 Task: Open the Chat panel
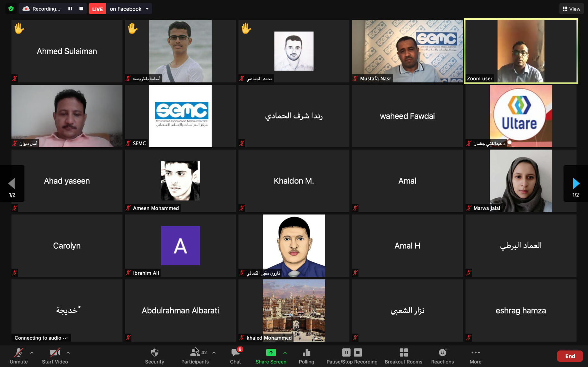[235, 356]
